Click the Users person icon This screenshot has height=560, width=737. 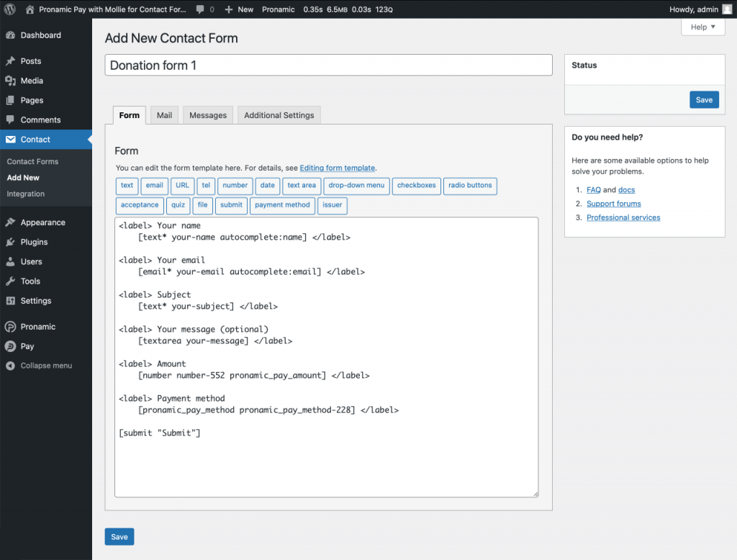click(x=10, y=261)
